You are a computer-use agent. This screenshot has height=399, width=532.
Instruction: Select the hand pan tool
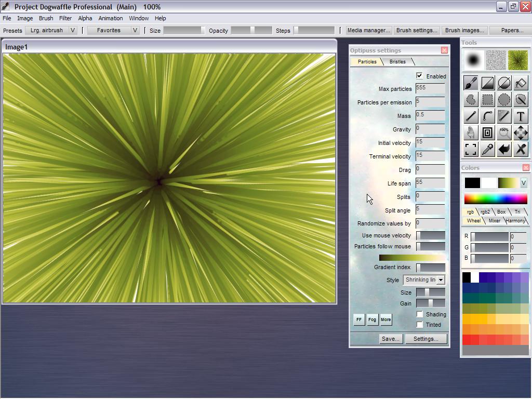[x=471, y=133]
